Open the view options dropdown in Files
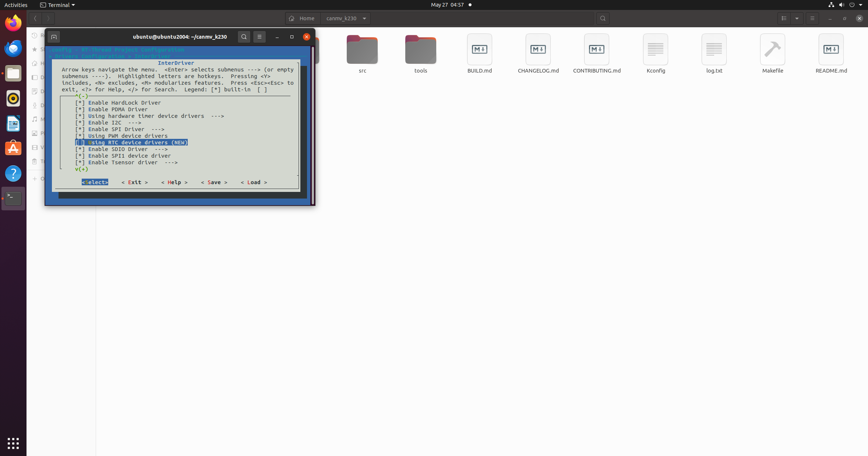This screenshot has width=868, height=456. (797, 18)
